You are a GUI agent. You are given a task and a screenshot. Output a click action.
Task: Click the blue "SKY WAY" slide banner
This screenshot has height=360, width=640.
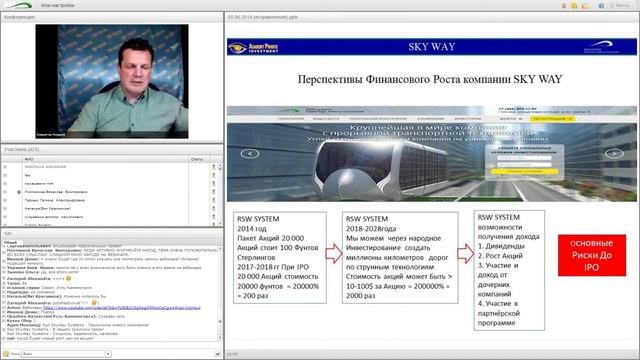(x=432, y=47)
